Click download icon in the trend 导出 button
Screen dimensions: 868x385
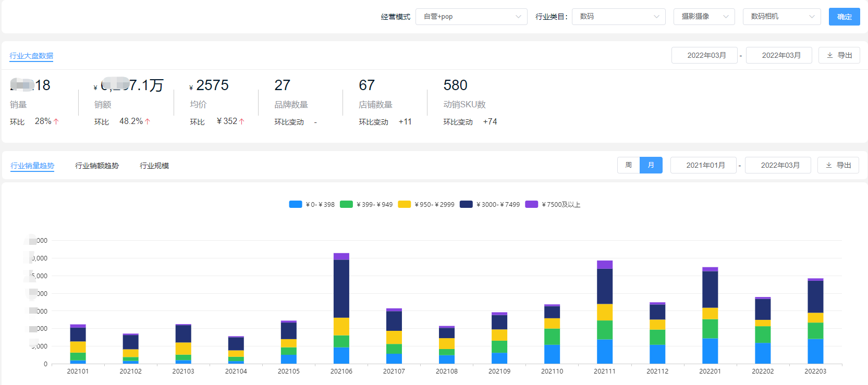pos(829,165)
